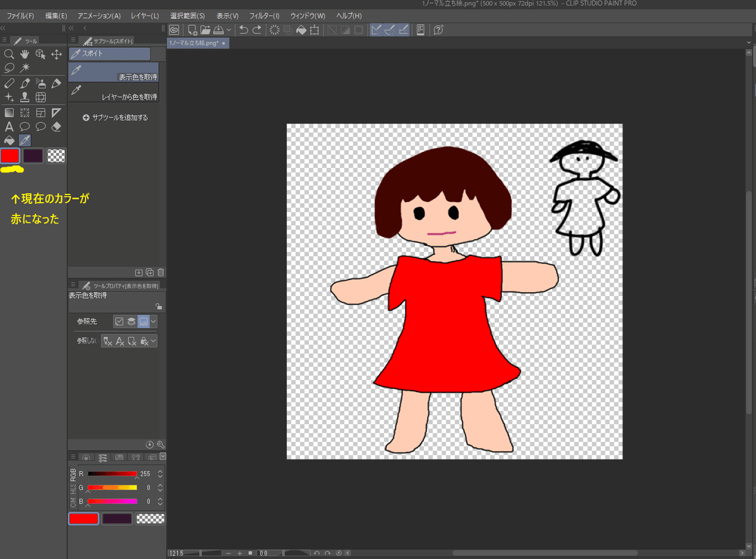Save the file from the command bar
Image resolution: width=756 pixels, height=559 pixels.
(x=218, y=30)
